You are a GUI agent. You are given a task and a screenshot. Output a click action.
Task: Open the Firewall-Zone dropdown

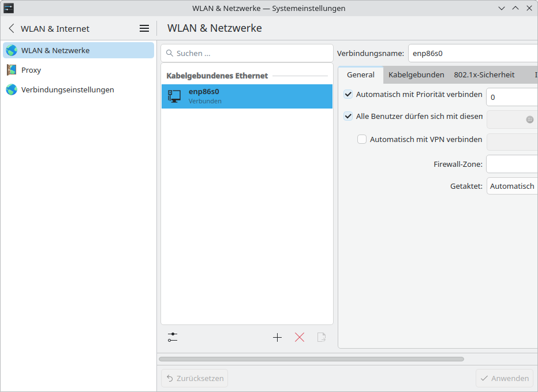pyautogui.click(x=511, y=164)
